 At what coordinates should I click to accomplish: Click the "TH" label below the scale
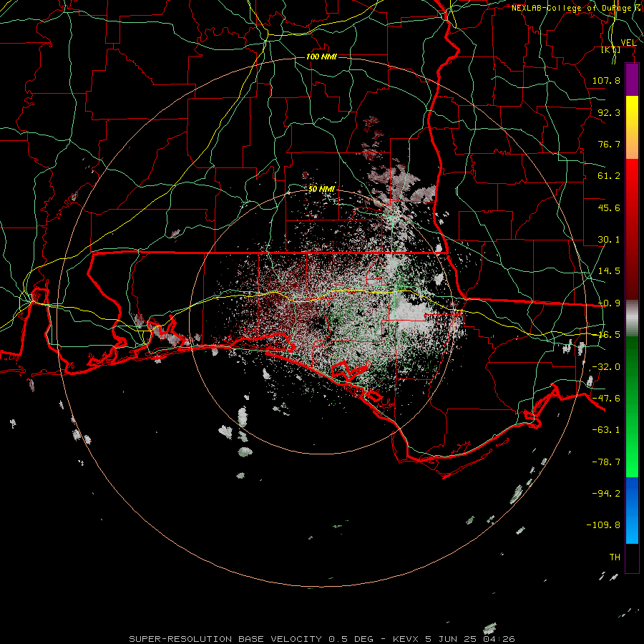(x=615, y=557)
